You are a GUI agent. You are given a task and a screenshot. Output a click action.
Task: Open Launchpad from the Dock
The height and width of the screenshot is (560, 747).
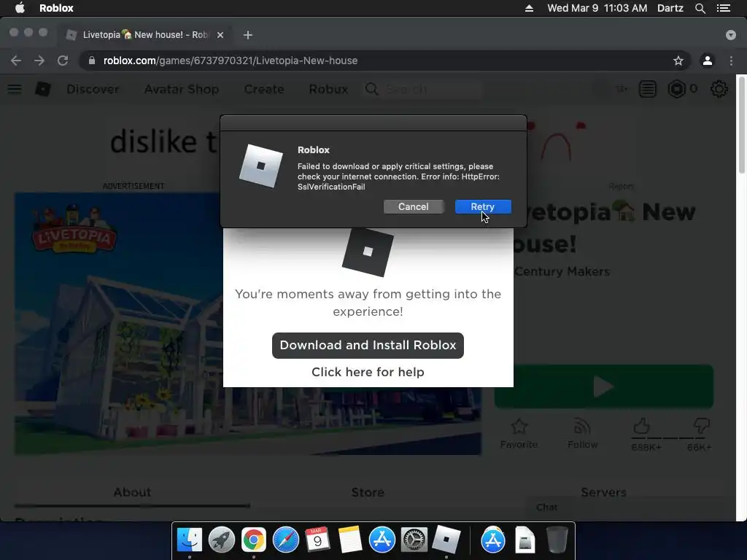222,540
